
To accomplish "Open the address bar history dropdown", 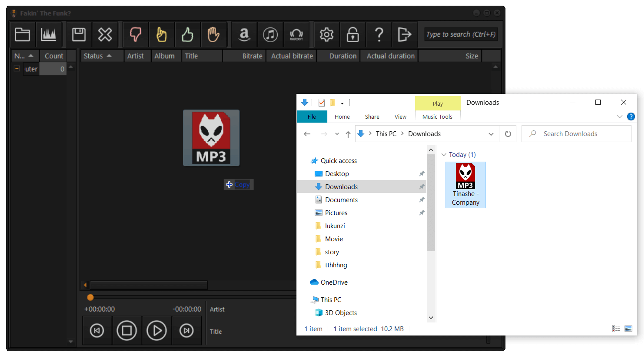I will point(491,134).
